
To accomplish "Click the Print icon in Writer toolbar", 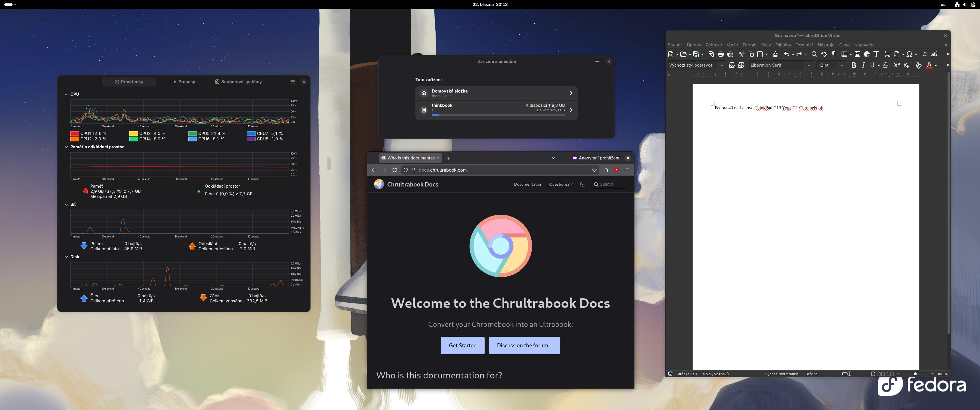I will (720, 54).
